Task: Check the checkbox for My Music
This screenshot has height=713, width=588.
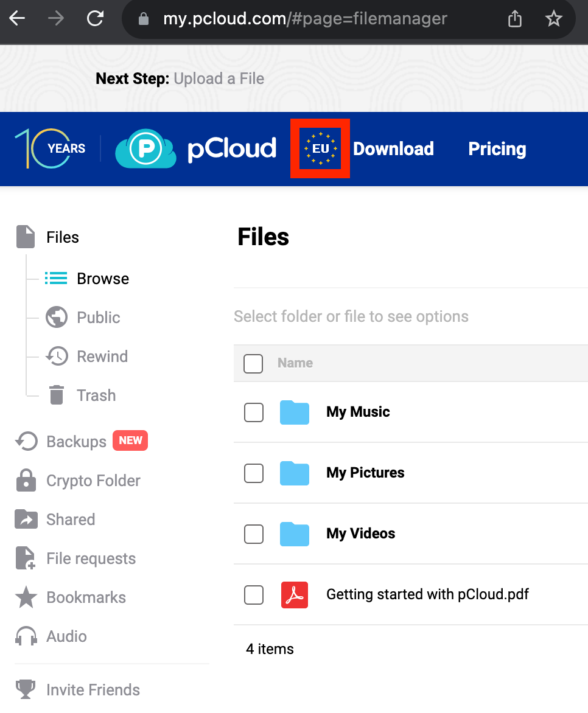Action: [254, 412]
